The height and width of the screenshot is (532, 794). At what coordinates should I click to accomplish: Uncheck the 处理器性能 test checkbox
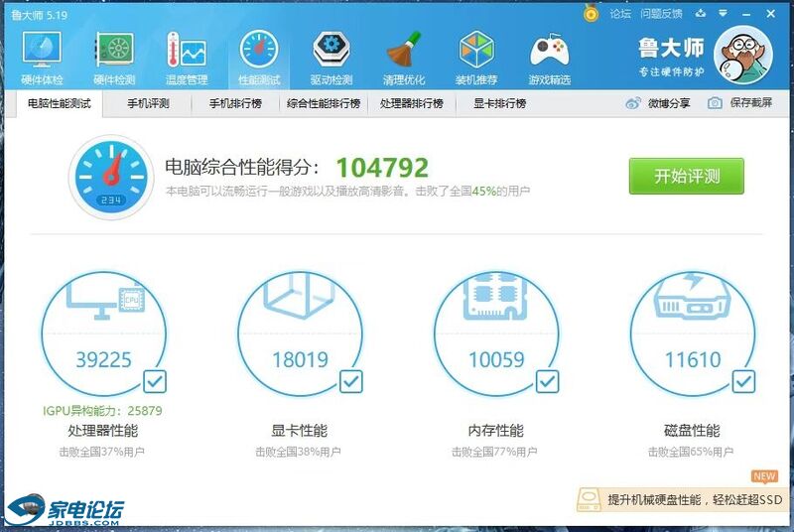(x=155, y=382)
